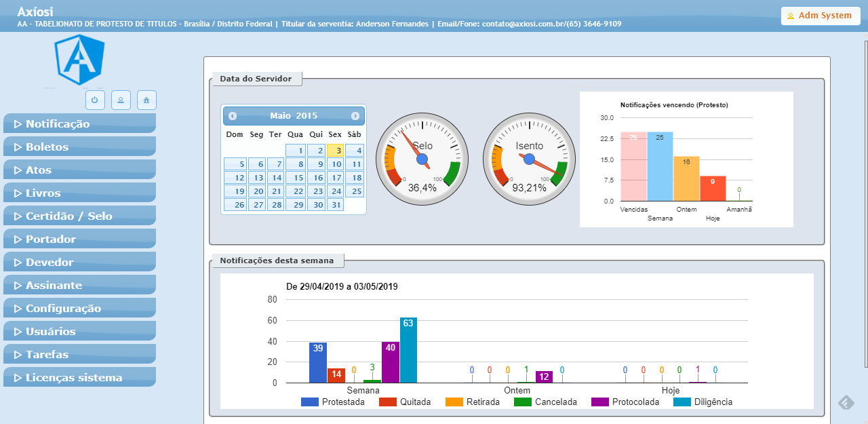Go to next month in calendar

[x=355, y=116]
